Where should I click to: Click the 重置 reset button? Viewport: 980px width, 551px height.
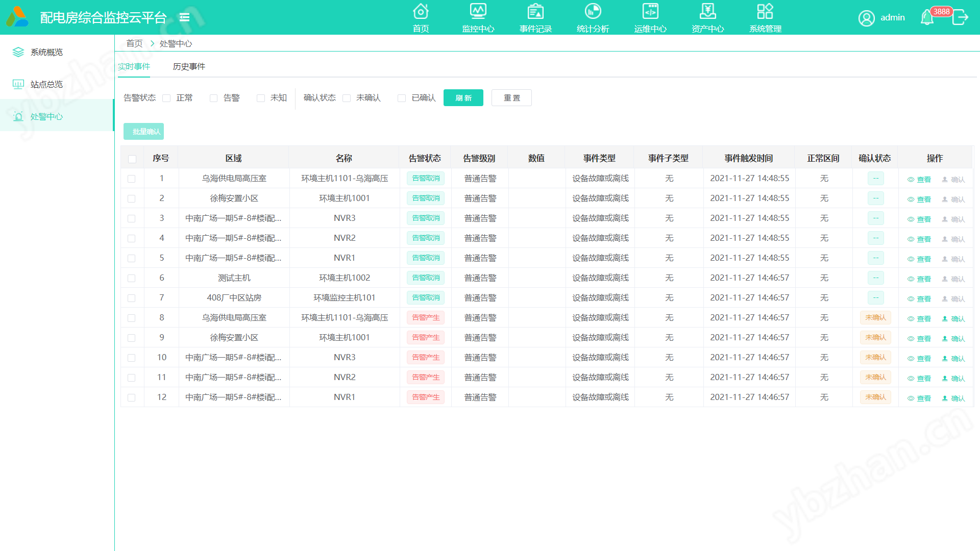(511, 98)
